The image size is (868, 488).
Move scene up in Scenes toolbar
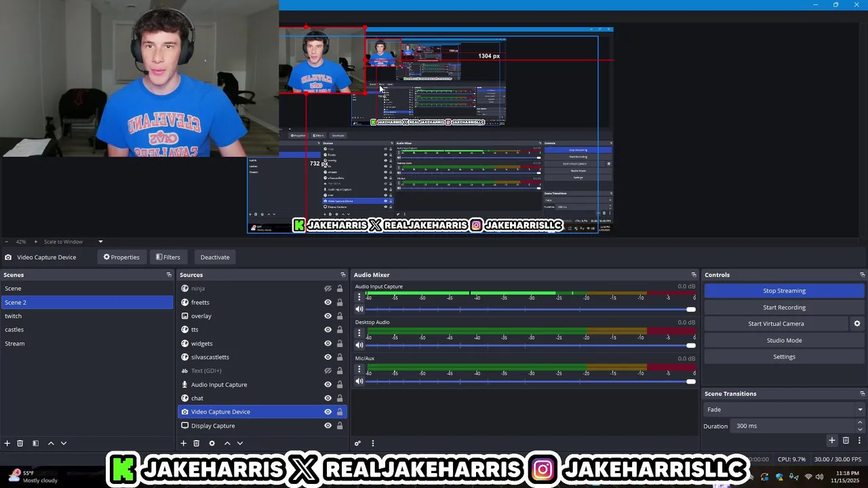pyautogui.click(x=51, y=443)
